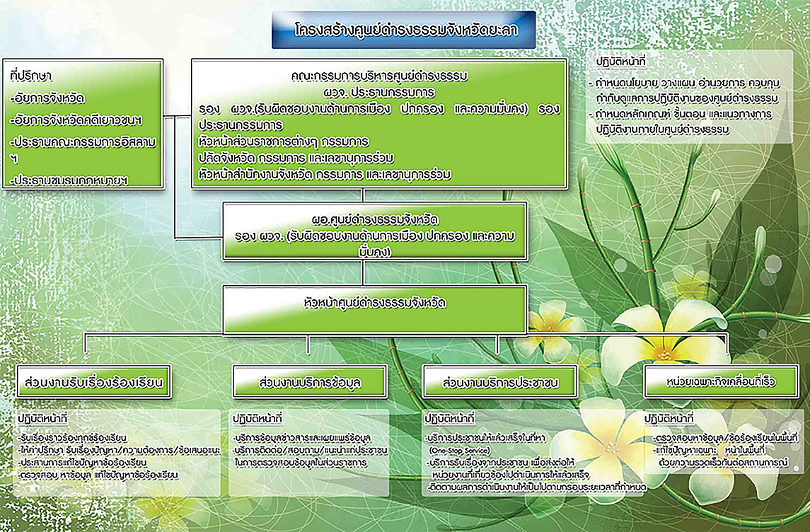This screenshot has width=810, height=532.
Task: Select the 'ส่วนงานรับเรื่องร้องเรียน' box
Action: click(93, 382)
